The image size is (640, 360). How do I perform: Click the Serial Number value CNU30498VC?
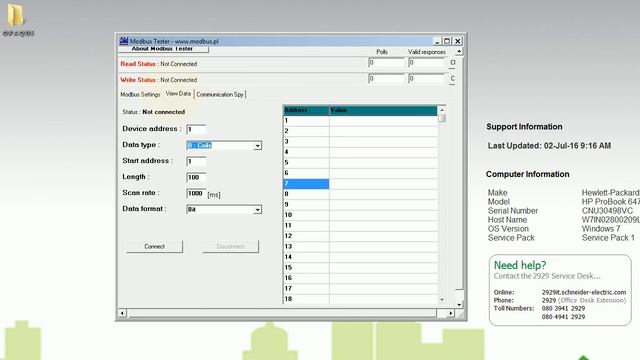click(x=607, y=211)
